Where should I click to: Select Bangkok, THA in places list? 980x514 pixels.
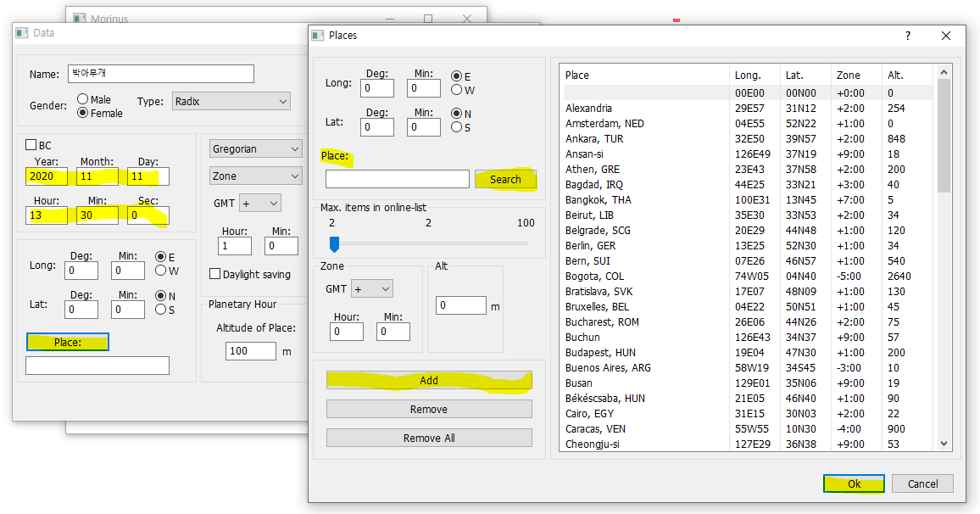[598, 200]
